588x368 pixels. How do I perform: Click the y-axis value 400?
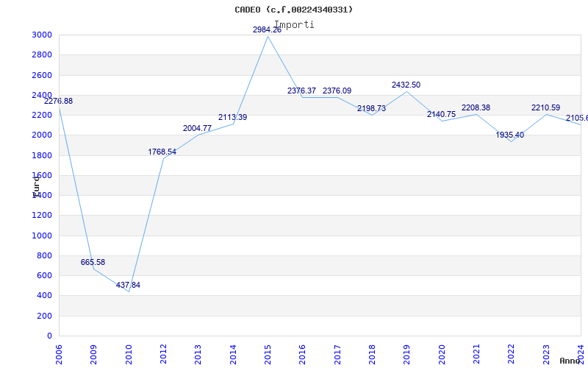pos(44,296)
